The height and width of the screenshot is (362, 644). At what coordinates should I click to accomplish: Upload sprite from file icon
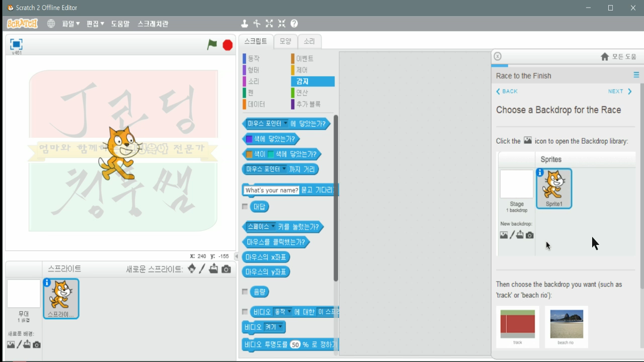[214, 269]
